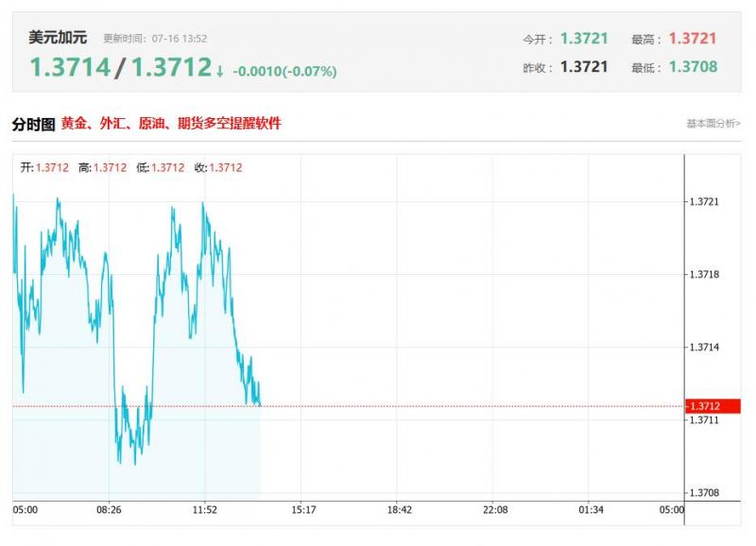This screenshot has height=546, width=756.
Task: Click the 1.3718 price axis label
Action: [x=705, y=275]
